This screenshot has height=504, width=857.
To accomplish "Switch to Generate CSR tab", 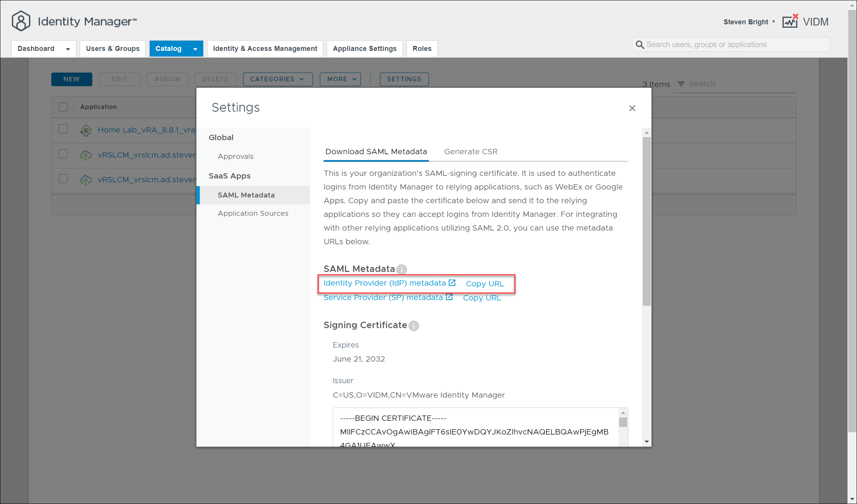I will point(471,152).
